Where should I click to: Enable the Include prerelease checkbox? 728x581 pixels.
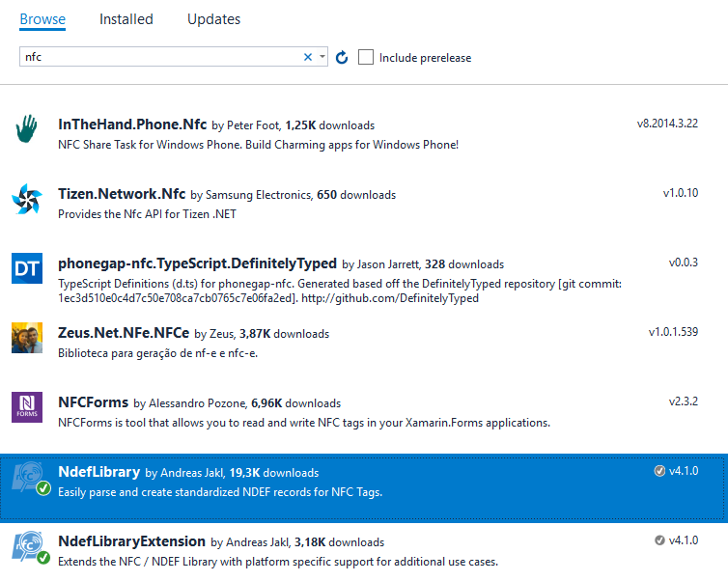(366, 57)
